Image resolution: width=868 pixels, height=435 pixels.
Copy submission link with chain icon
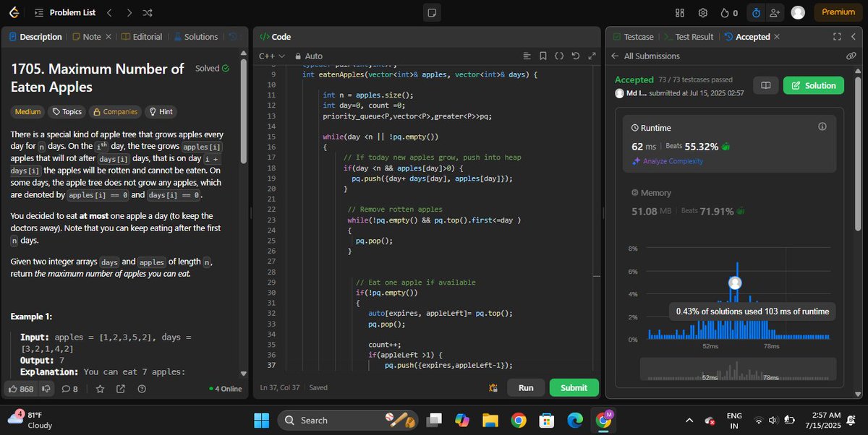pyautogui.click(x=851, y=56)
